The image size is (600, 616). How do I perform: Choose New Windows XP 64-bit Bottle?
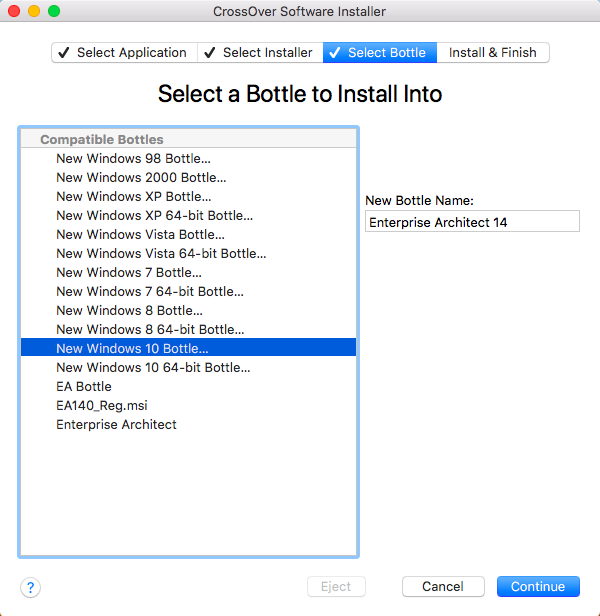(154, 216)
